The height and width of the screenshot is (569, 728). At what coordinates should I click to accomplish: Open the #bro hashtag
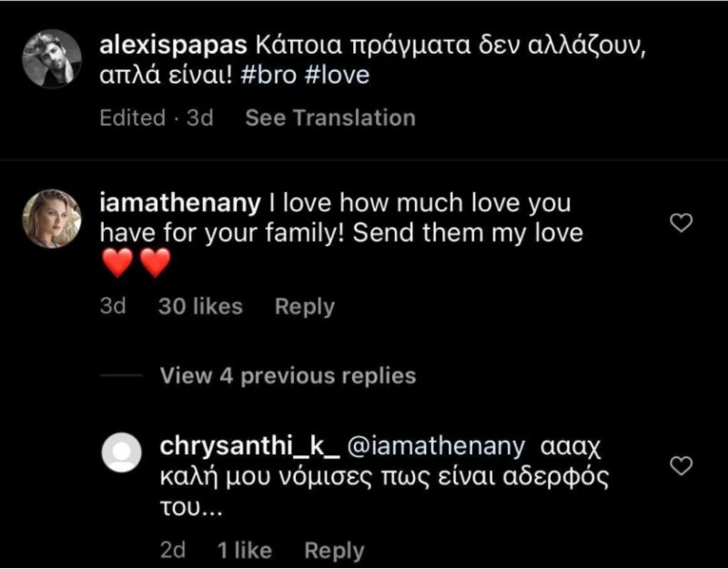(268, 75)
